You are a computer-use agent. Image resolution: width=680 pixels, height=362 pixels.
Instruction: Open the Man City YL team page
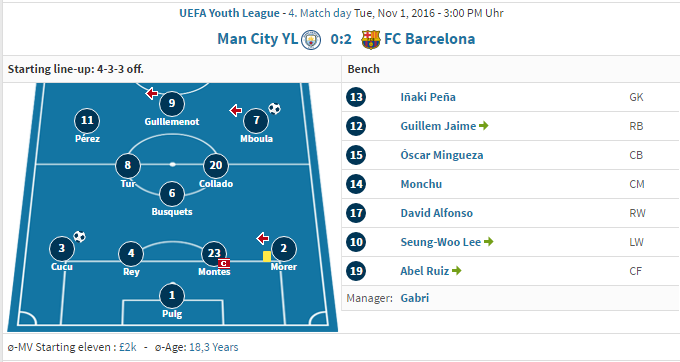258,39
